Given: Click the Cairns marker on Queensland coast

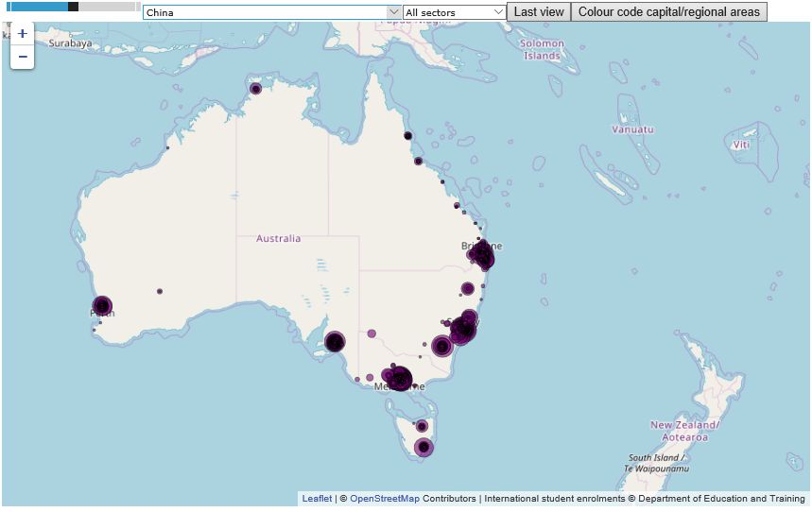Looking at the screenshot, I should coord(408,136).
